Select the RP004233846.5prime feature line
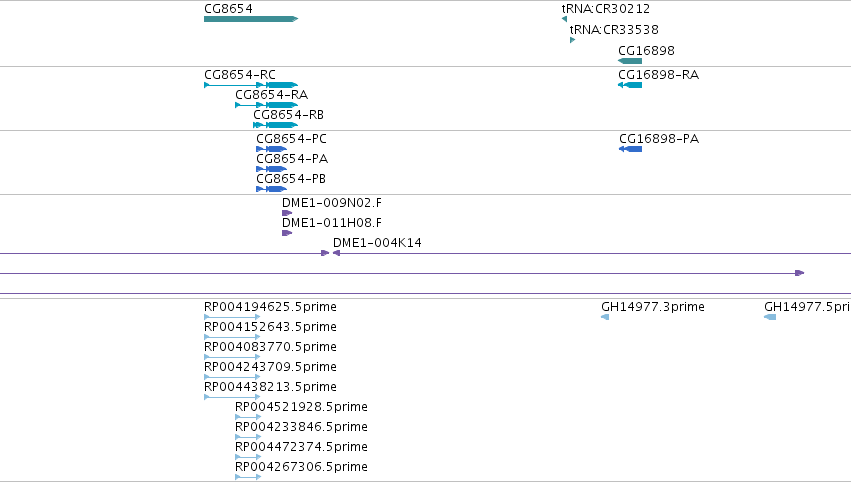Image resolution: width=851 pixels, height=482 pixels. [248, 437]
